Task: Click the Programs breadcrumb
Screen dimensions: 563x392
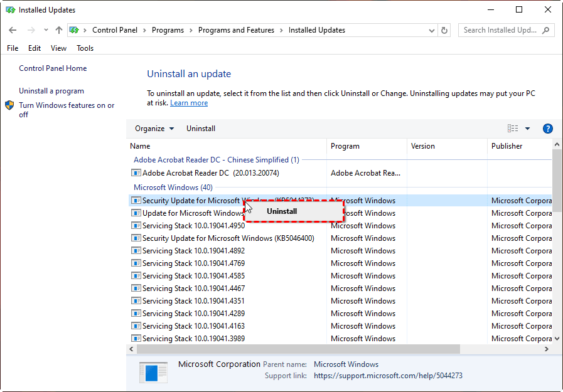Action: point(168,30)
